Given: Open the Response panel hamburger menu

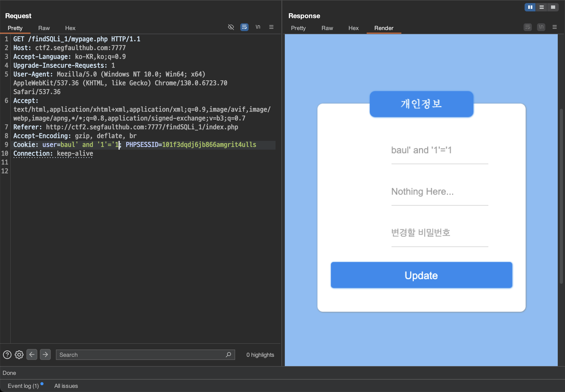Looking at the screenshot, I should 555,27.
